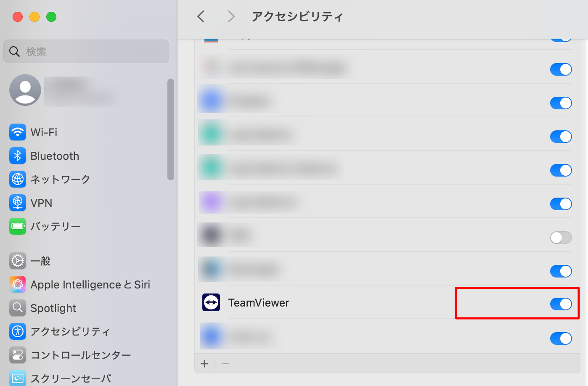Screen dimensions: 588x386
Task: Open the ネットワーク globe icon
Action: pos(17,179)
